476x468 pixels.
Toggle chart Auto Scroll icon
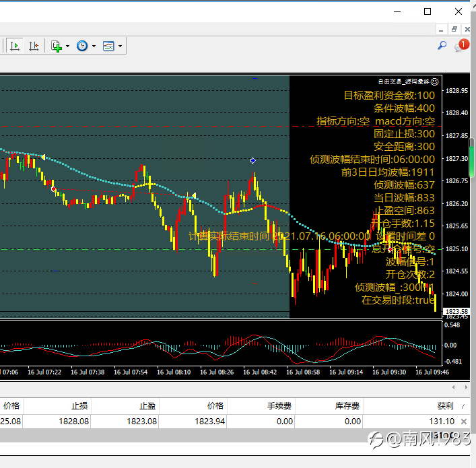tap(15, 46)
